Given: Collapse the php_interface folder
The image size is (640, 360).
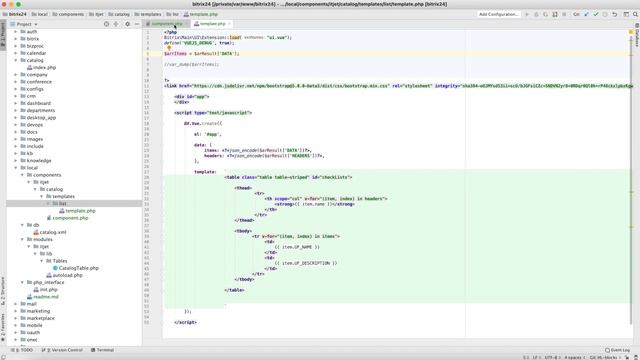Looking at the screenshot, I should (x=22, y=282).
